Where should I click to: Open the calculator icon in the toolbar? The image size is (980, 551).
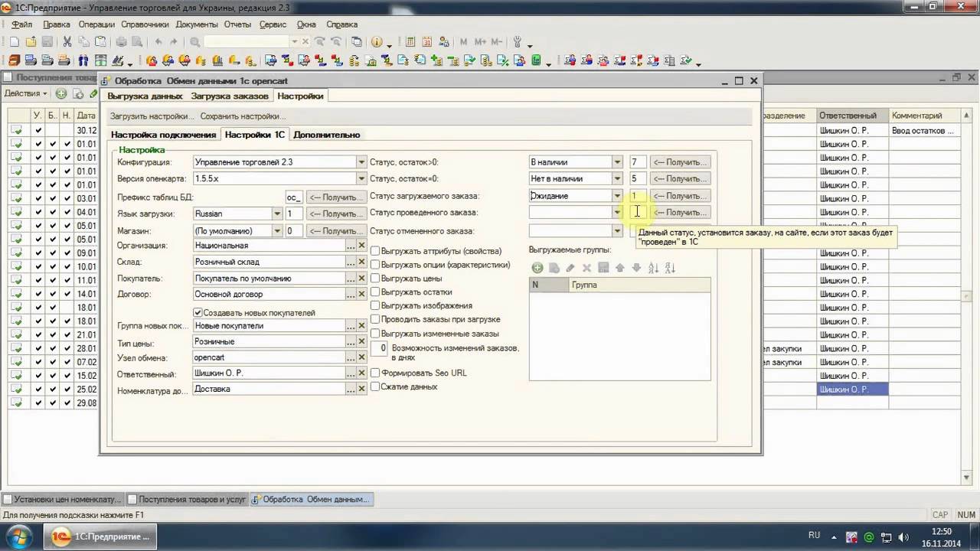pos(410,41)
